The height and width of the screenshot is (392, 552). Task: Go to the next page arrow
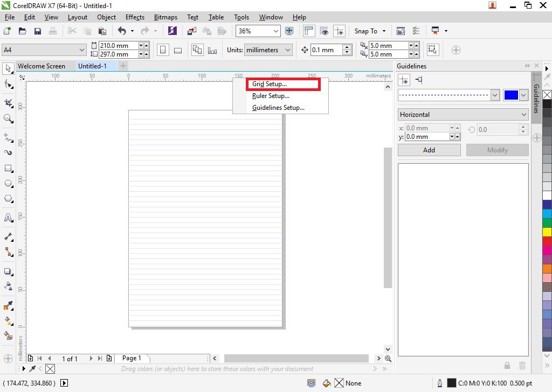click(x=91, y=358)
